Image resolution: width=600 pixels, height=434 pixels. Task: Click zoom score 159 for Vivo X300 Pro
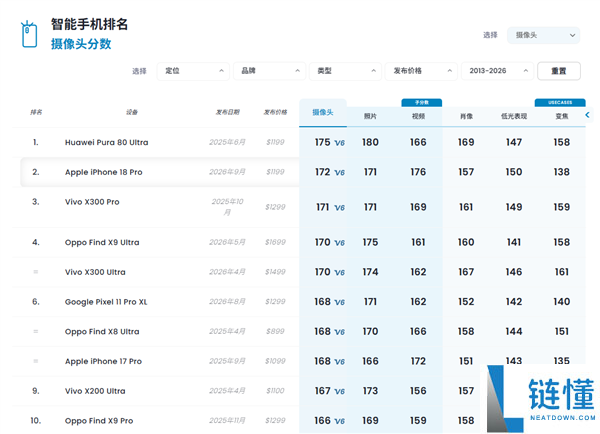tap(561, 207)
